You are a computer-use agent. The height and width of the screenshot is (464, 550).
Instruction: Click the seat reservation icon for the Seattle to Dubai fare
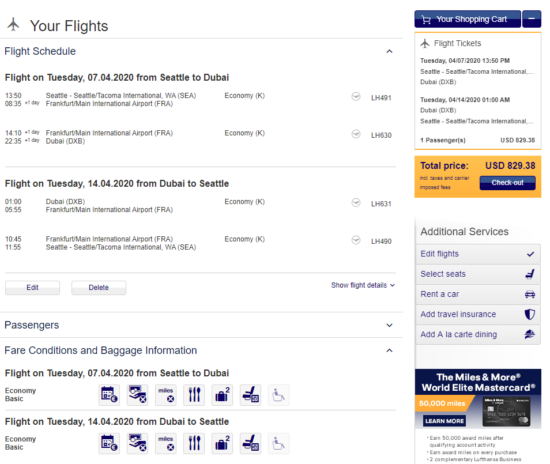[x=250, y=395]
